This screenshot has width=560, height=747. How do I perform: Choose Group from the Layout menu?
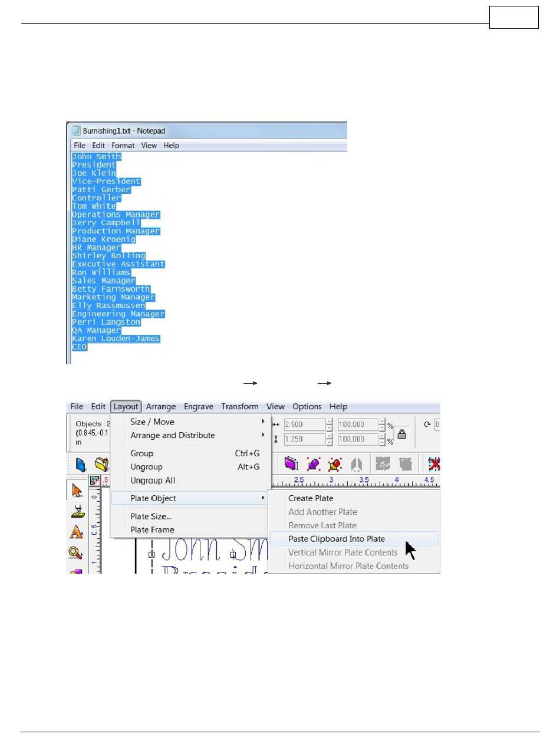coord(190,453)
